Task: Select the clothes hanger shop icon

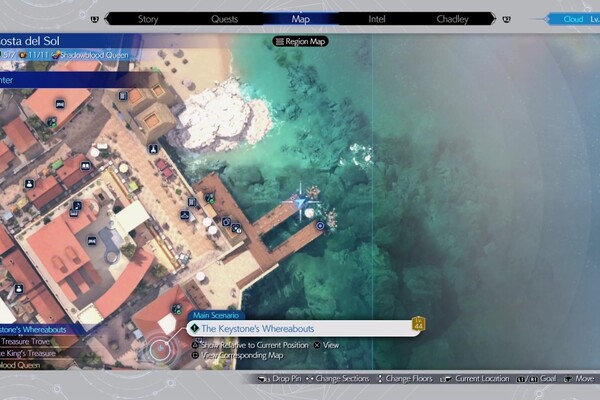Action: [185, 215]
